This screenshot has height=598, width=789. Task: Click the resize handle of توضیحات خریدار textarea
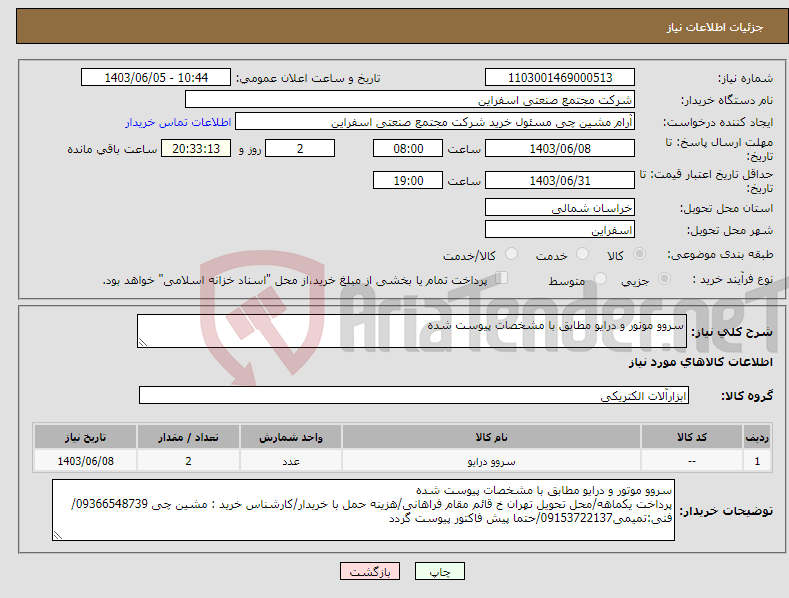click(58, 536)
